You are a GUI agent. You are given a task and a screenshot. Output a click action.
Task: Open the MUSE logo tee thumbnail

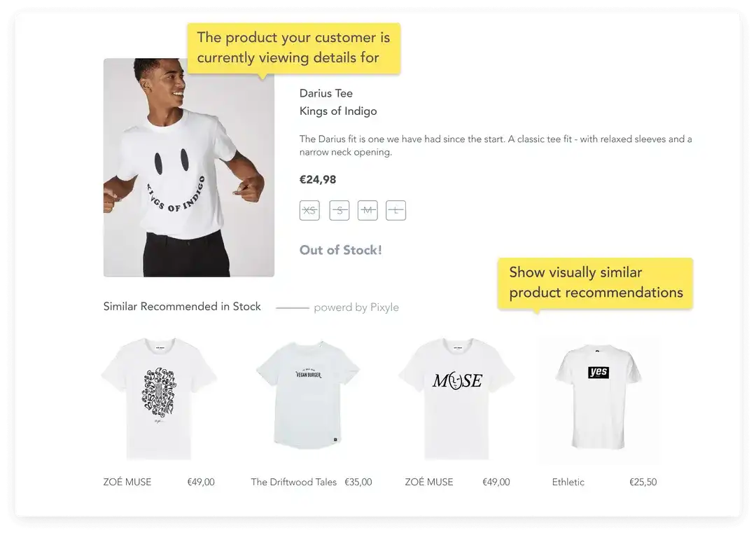click(456, 398)
